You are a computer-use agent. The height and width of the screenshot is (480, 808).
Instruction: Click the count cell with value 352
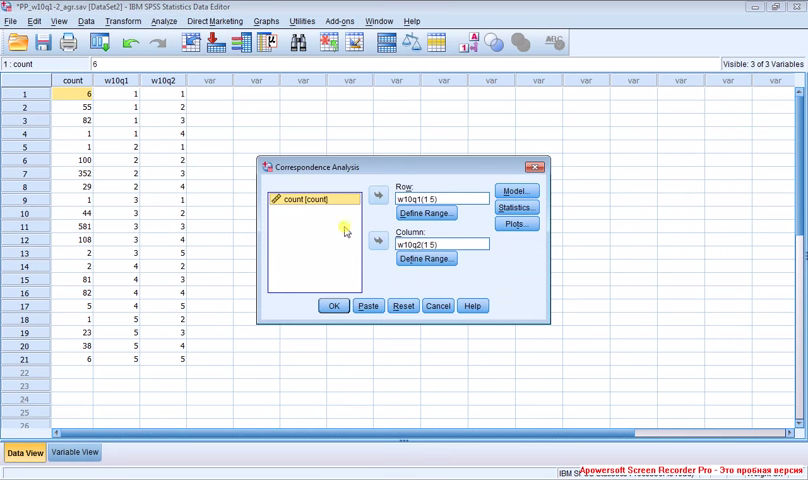(x=72, y=173)
